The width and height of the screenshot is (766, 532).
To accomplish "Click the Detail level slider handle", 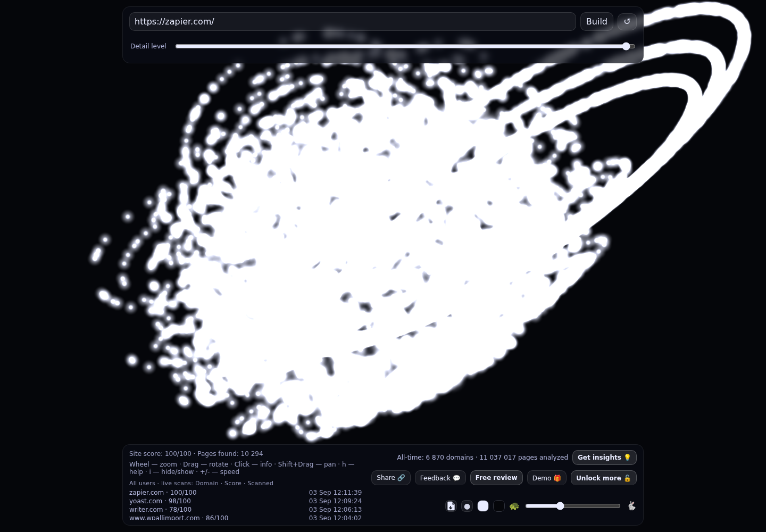I will [x=626, y=46].
